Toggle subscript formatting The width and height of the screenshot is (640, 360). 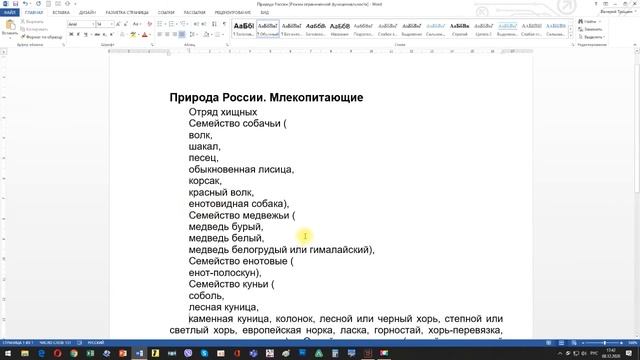(104, 35)
